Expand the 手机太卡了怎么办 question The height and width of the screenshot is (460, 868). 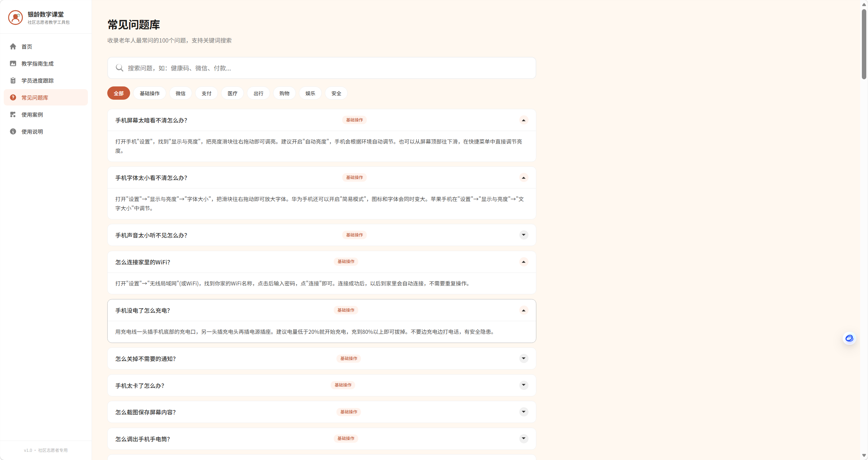click(x=524, y=385)
